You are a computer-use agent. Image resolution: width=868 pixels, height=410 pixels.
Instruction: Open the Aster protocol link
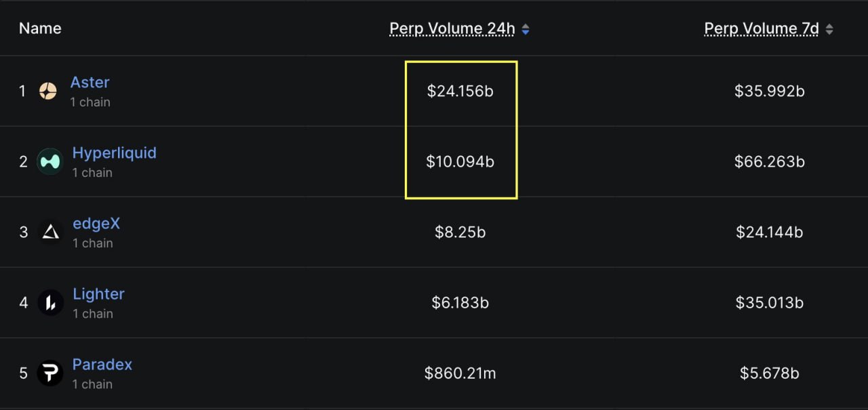click(x=90, y=83)
